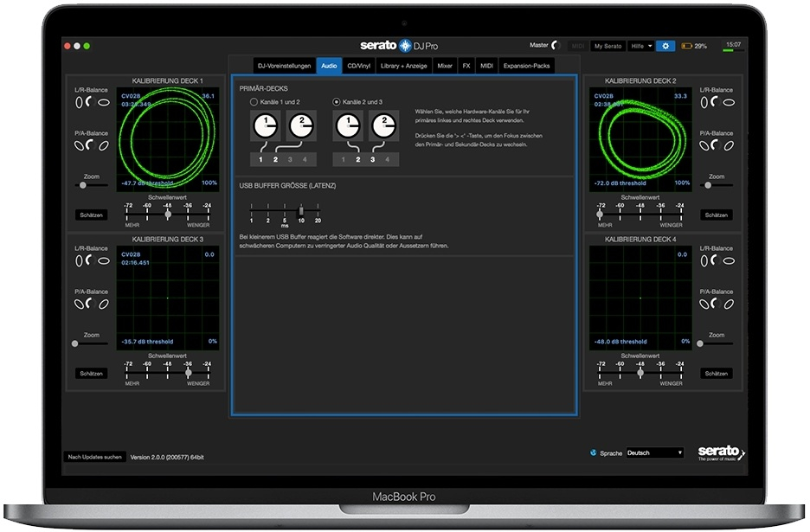Click the 02:16.451 time in Deck 3 scope
Screen dimensions: 810x532
pos(135,262)
